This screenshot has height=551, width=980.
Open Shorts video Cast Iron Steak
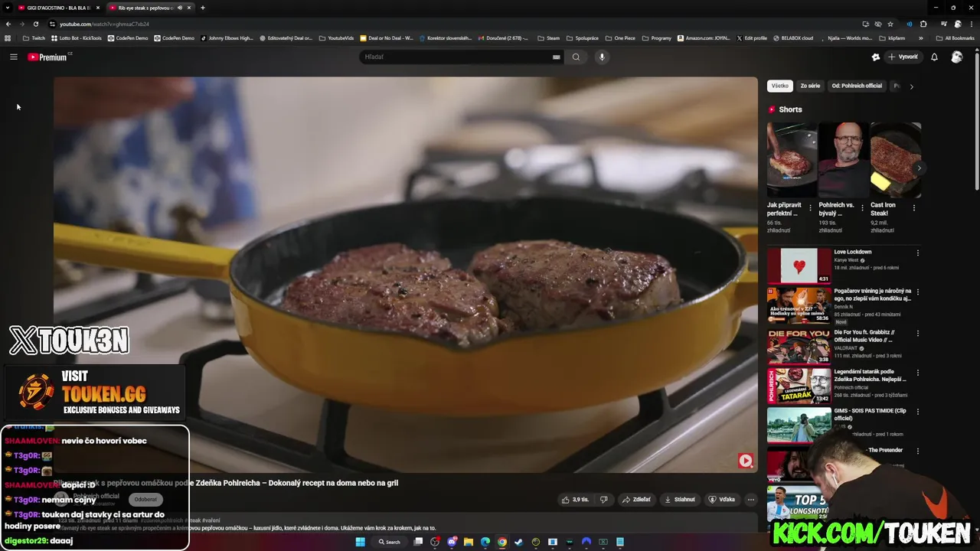(895, 159)
